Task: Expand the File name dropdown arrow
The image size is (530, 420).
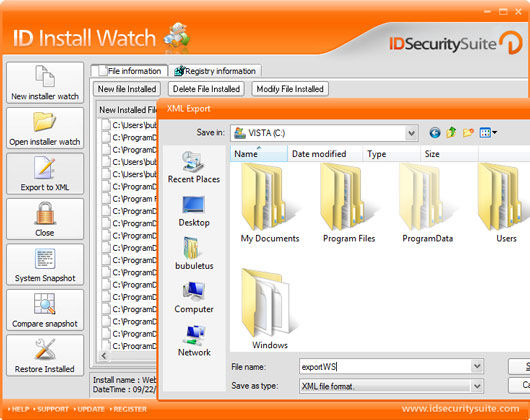Action: [477, 366]
